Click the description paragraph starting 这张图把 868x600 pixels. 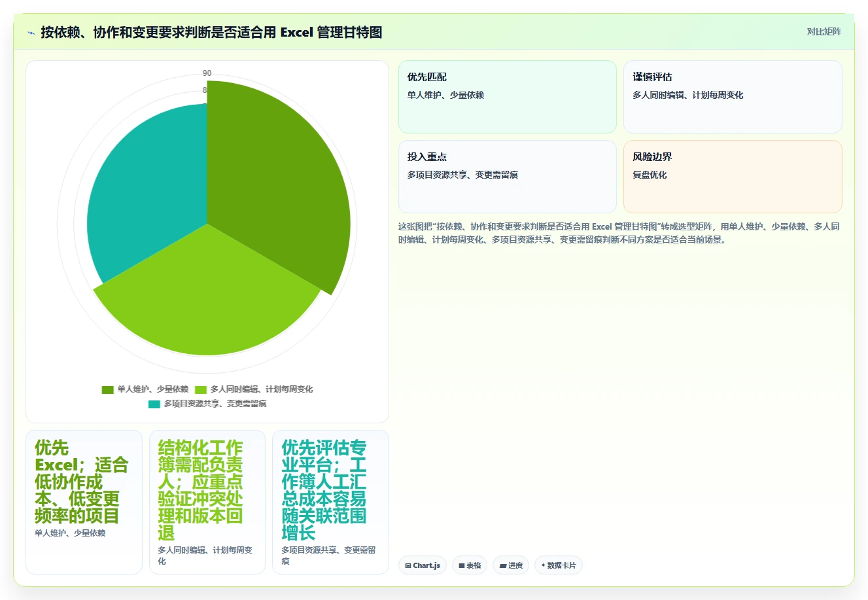[x=619, y=233]
